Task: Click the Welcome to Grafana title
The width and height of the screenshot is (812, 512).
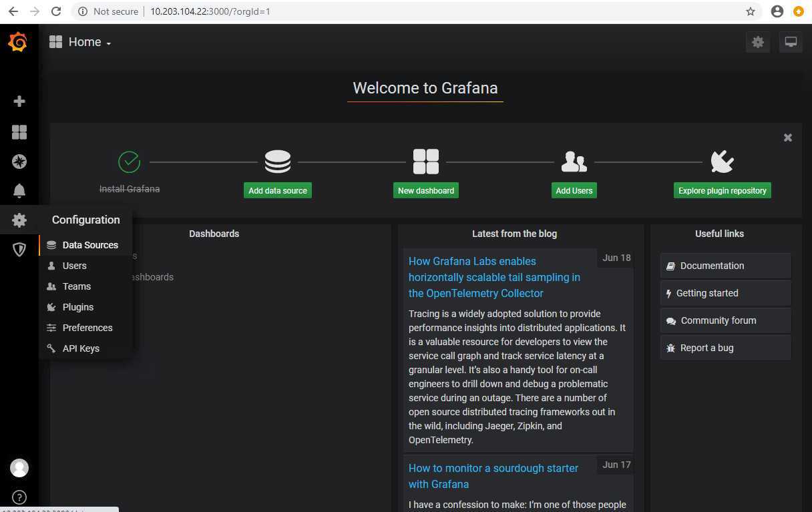Action: point(425,88)
